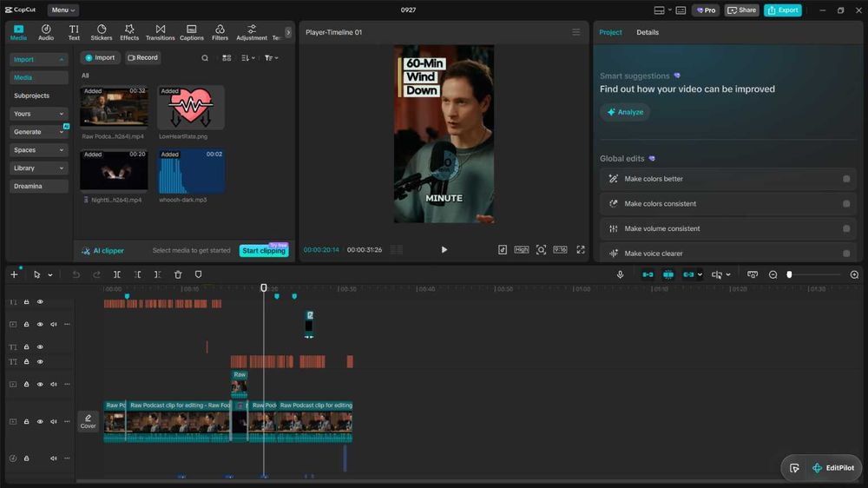Viewport: 868px width, 488px height.
Task: Open the Captions panel
Action: [192, 32]
